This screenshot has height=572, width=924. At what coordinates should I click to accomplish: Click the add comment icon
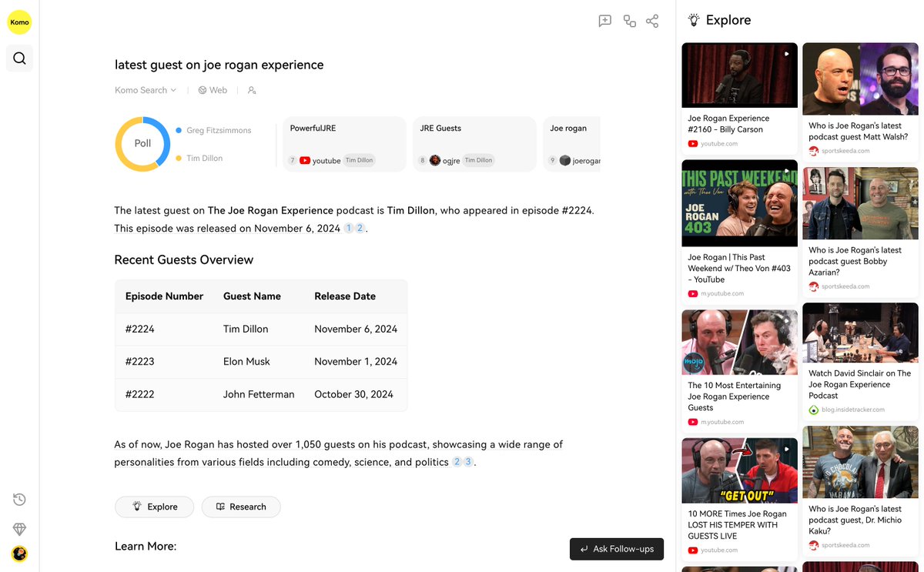[x=605, y=21]
